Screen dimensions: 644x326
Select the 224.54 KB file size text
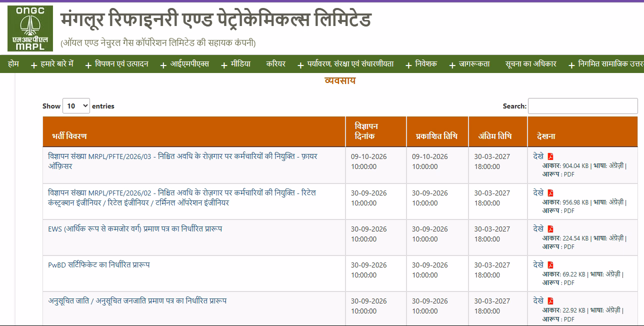point(575,238)
